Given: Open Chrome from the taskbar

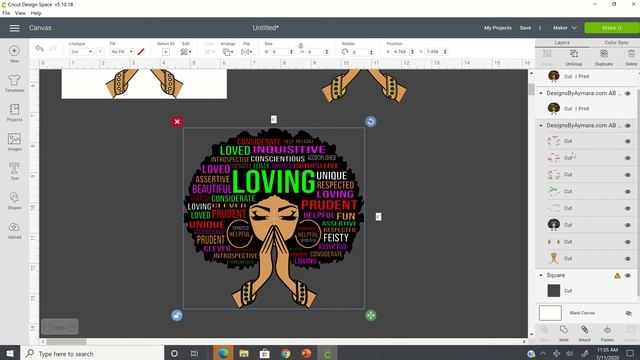Looking at the screenshot, I should click(285, 353).
